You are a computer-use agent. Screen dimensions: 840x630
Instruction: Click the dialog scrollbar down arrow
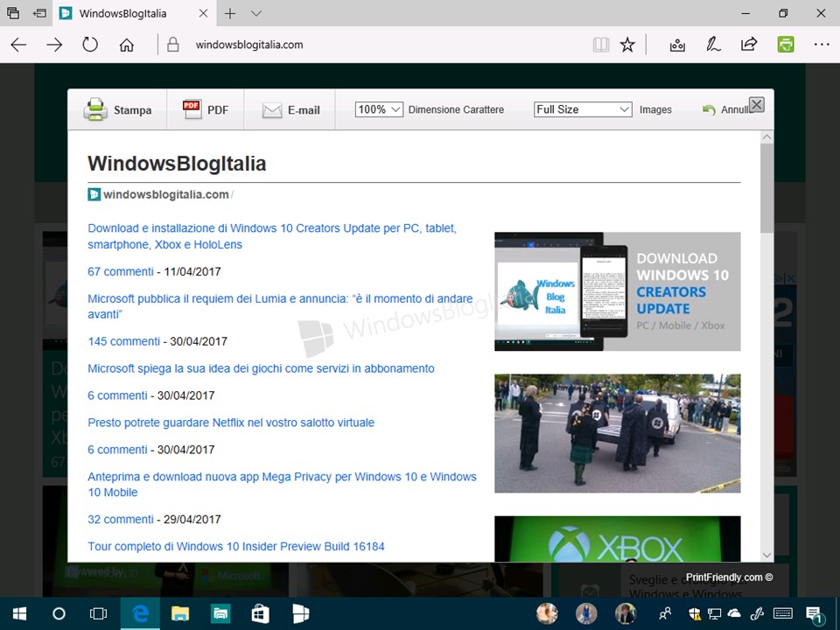(x=766, y=555)
